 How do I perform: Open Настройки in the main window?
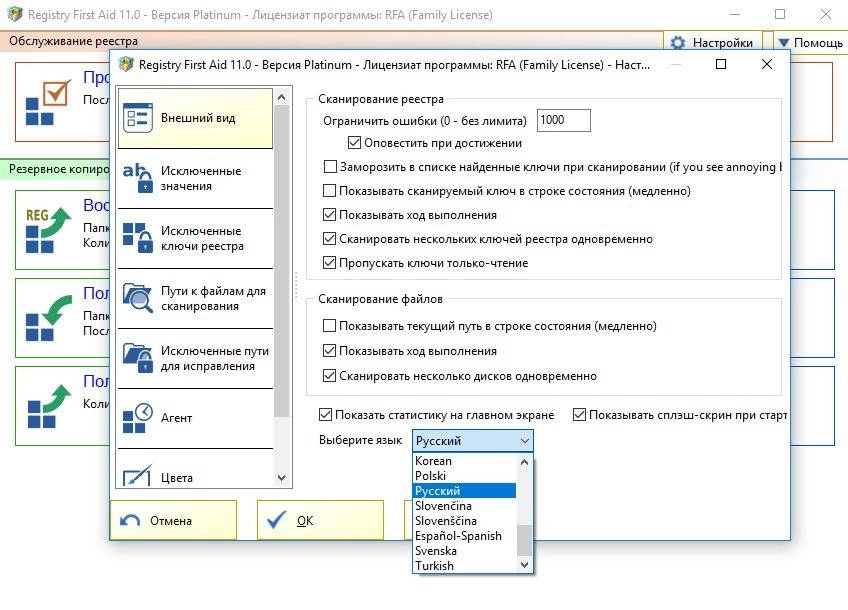point(712,43)
